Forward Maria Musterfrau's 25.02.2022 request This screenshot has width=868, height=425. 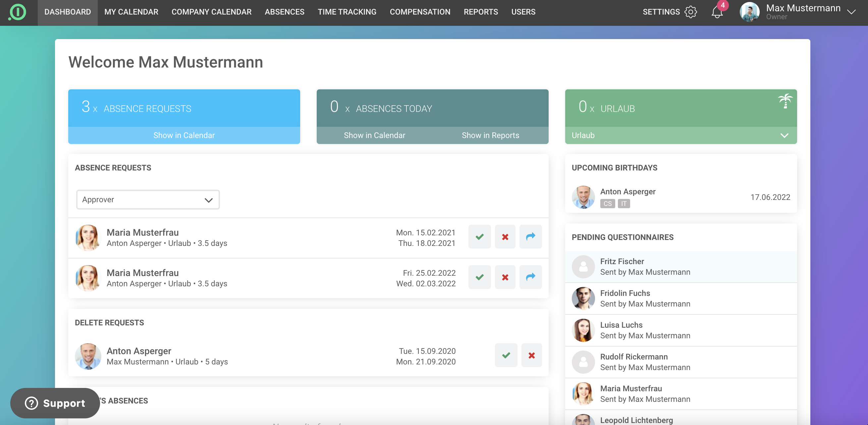click(530, 277)
